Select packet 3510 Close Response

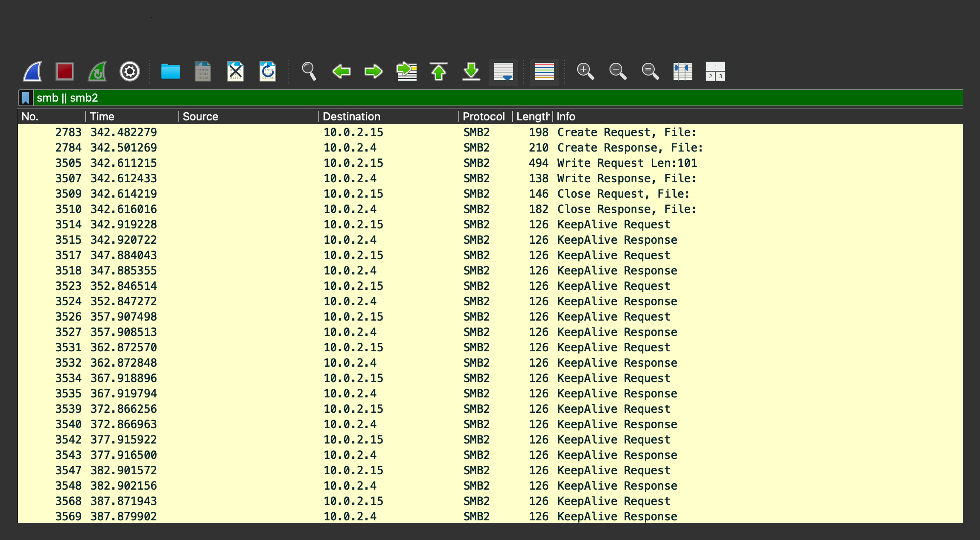[x=490, y=209]
